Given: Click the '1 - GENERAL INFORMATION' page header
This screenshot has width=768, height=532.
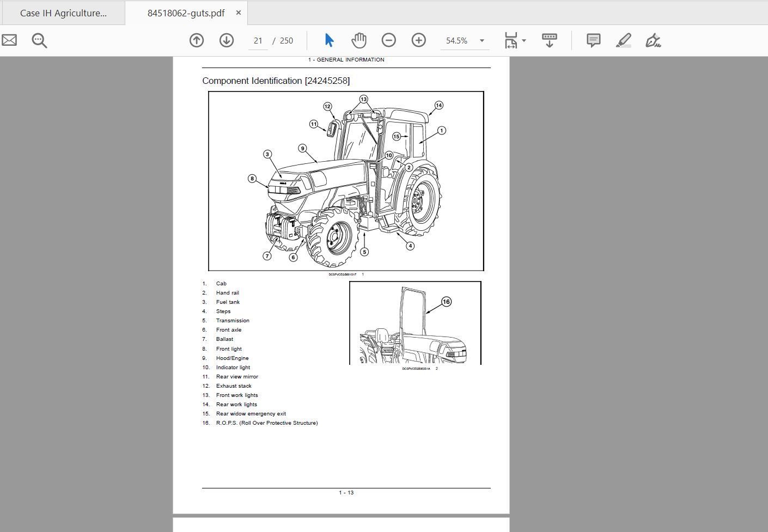Looking at the screenshot, I should (346, 60).
